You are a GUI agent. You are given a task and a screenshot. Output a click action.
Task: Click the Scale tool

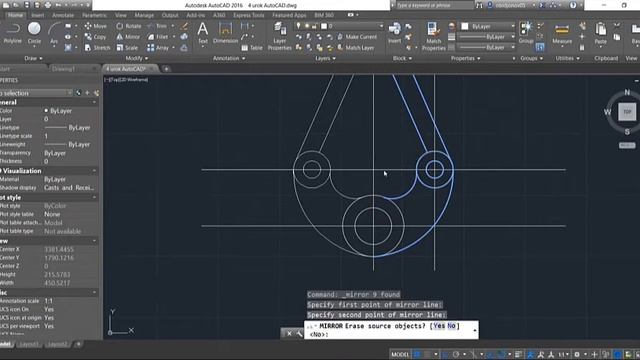tap(127, 48)
